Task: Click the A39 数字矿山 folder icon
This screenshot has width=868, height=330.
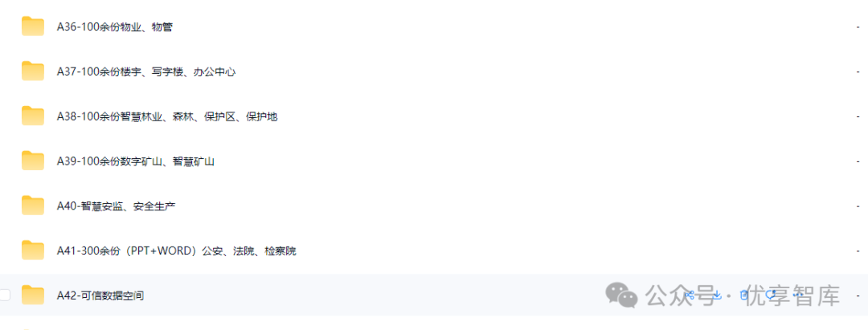Action: [x=33, y=161]
